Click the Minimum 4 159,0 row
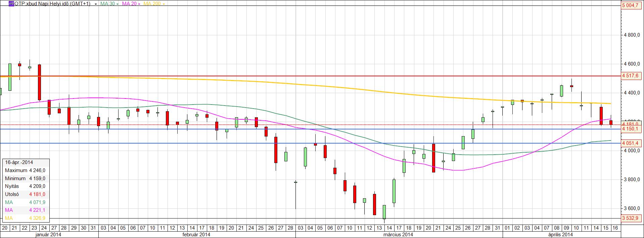The image size is (644, 238). click(x=25, y=178)
